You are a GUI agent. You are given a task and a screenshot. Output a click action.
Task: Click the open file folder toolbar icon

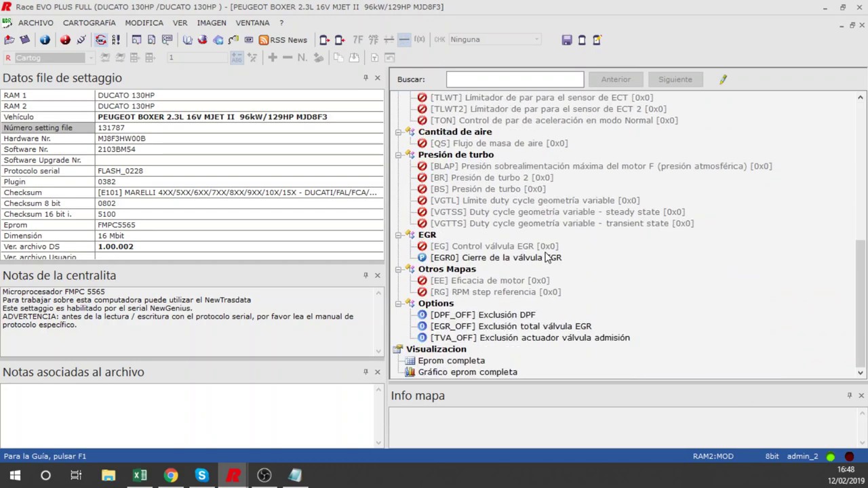point(9,40)
